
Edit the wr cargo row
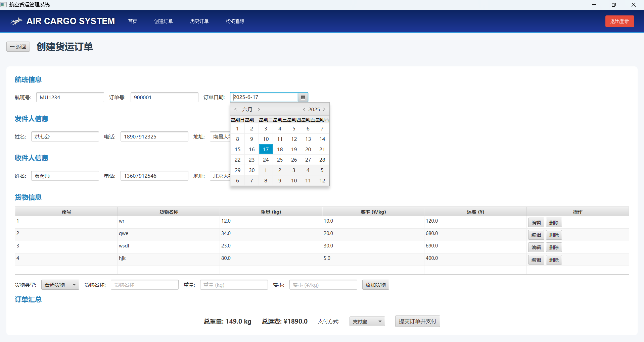pos(536,223)
